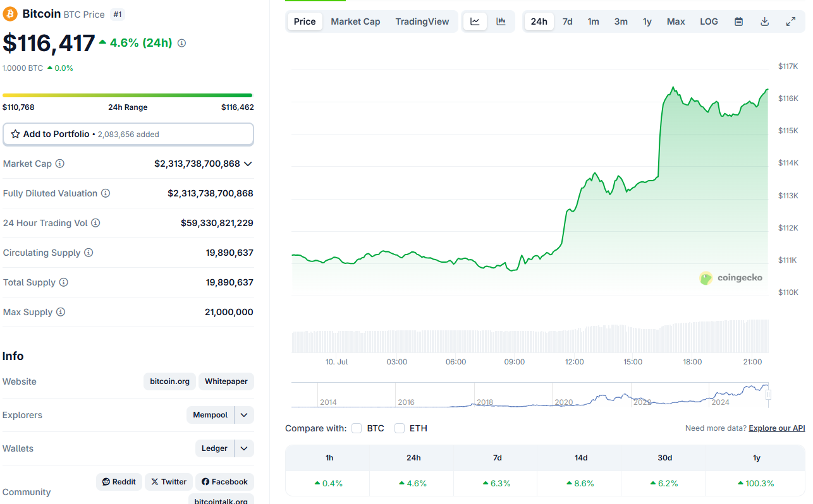Click the 30d performance value 6.2%

[x=664, y=483]
